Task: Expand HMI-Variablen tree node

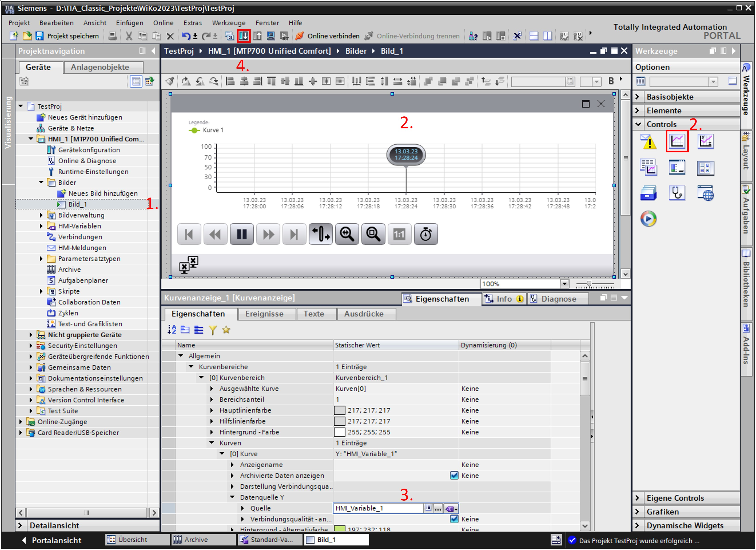Action: click(x=41, y=226)
